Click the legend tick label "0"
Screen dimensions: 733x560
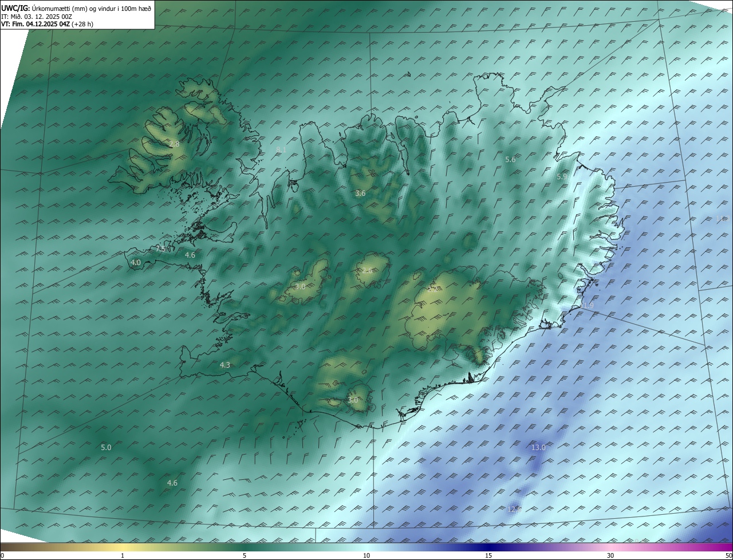pyautogui.click(x=2, y=556)
